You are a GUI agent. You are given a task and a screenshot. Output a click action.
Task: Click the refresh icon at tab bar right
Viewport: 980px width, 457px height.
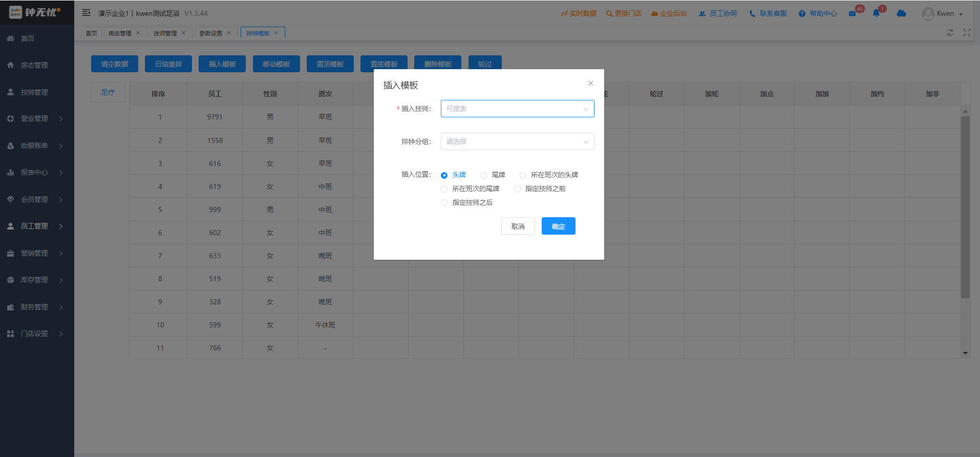coord(950,32)
